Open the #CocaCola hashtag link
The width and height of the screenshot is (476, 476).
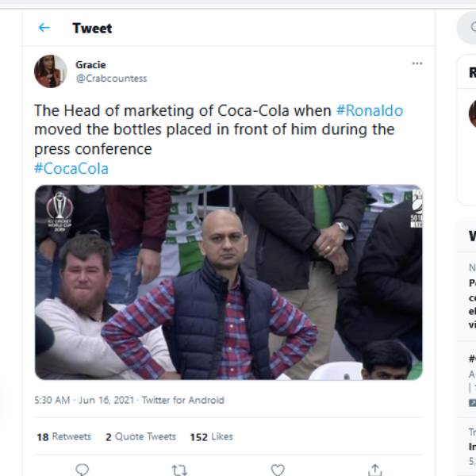(71, 168)
